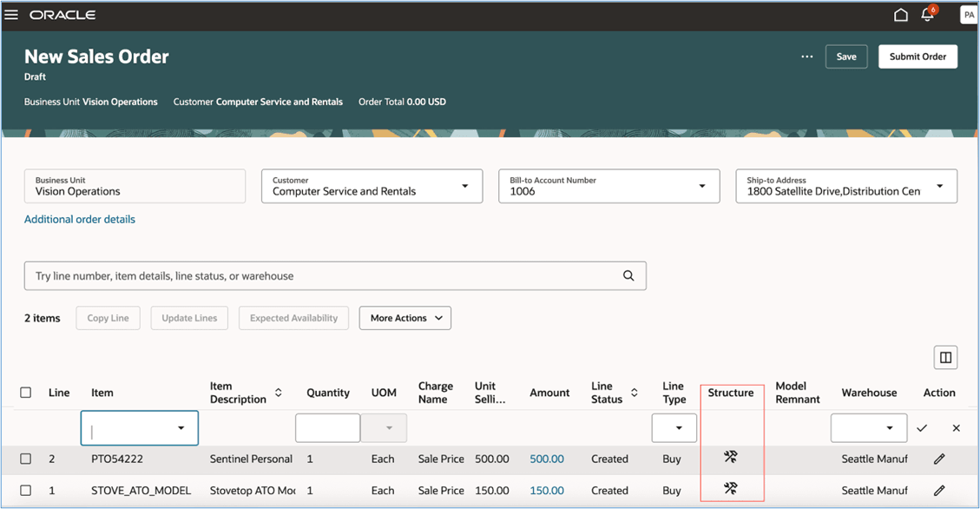The width and height of the screenshot is (980, 509).
Task: Expand the Bill-to Account Number dropdown
Action: (701, 187)
